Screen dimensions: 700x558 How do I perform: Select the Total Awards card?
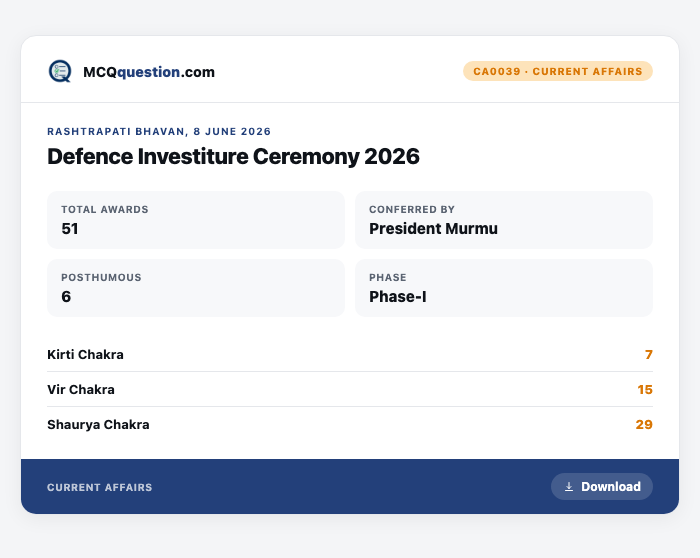[x=196, y=220]
